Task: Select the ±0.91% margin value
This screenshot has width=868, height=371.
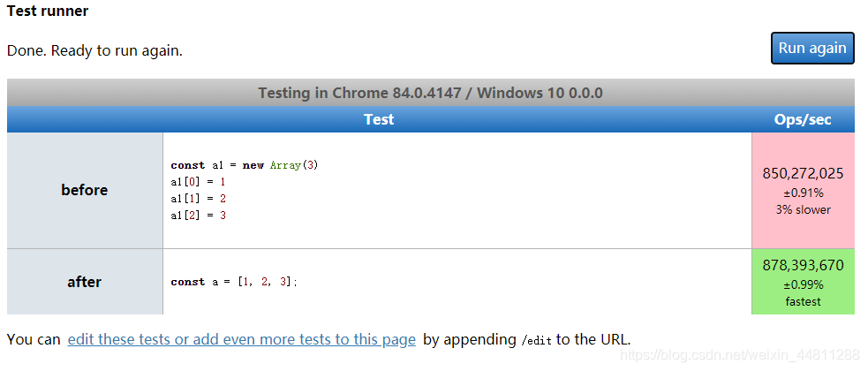Action: 803,193
